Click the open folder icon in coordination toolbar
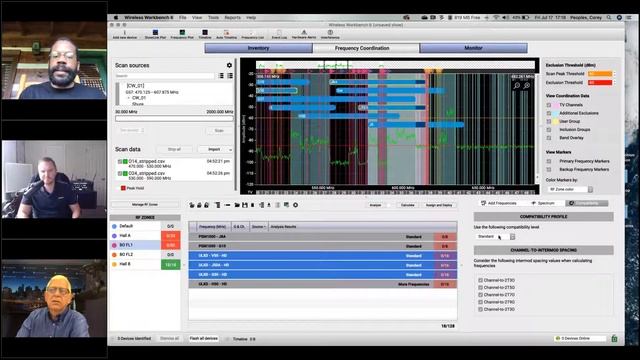The height and width of the screenshot is (360, 640). pos(237,205)
